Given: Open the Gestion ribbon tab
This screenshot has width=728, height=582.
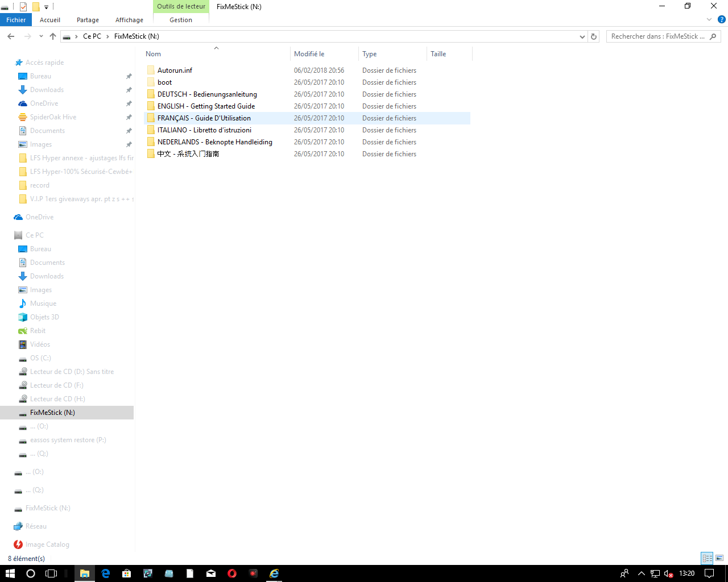Looking at the screenshot, I should point(181,20).
